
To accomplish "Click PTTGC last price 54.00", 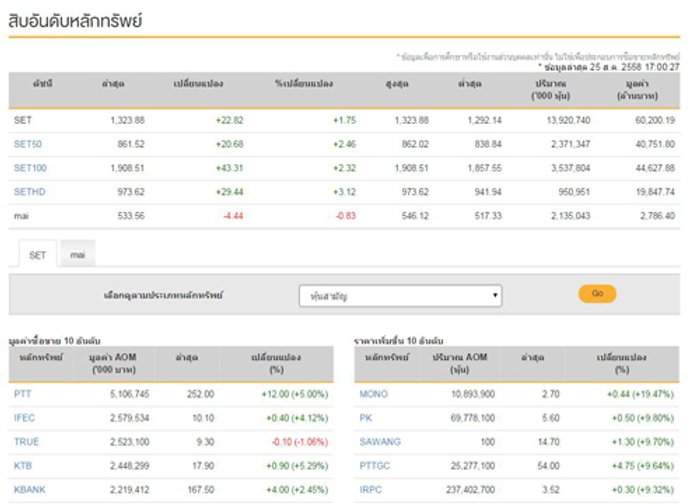I will pos(548,466).
